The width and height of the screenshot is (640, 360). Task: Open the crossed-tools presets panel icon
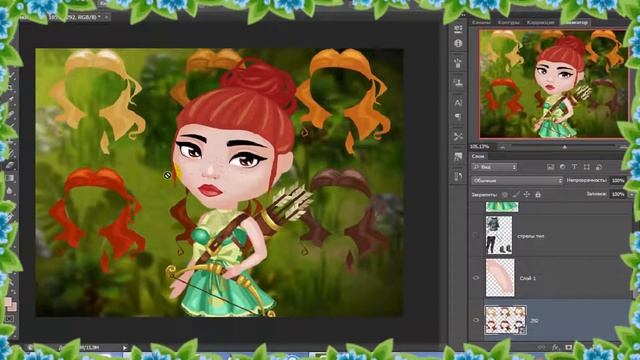458,136
